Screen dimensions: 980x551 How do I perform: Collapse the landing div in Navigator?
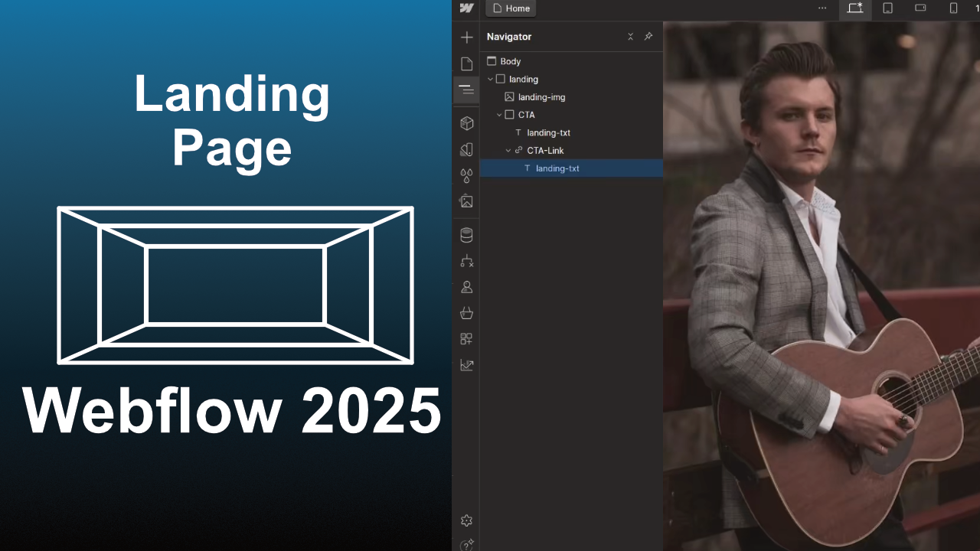[x=491, y=79]
